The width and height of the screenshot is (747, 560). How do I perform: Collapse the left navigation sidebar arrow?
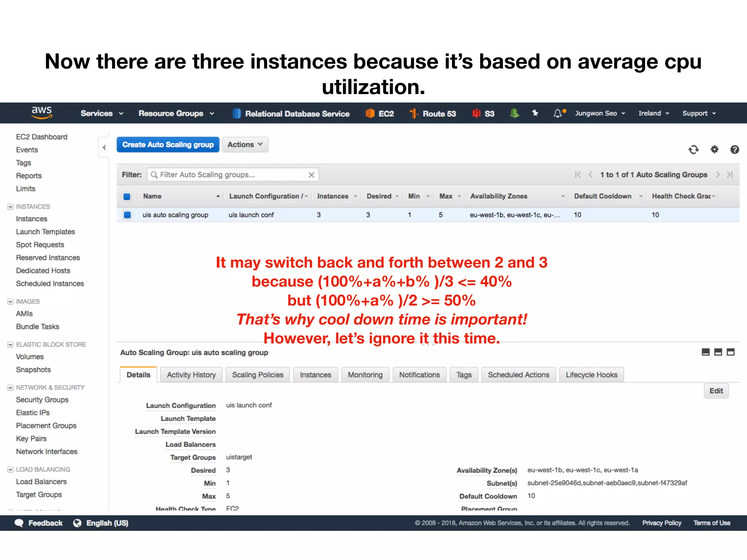pyautogui.click(x=104, y=147)
